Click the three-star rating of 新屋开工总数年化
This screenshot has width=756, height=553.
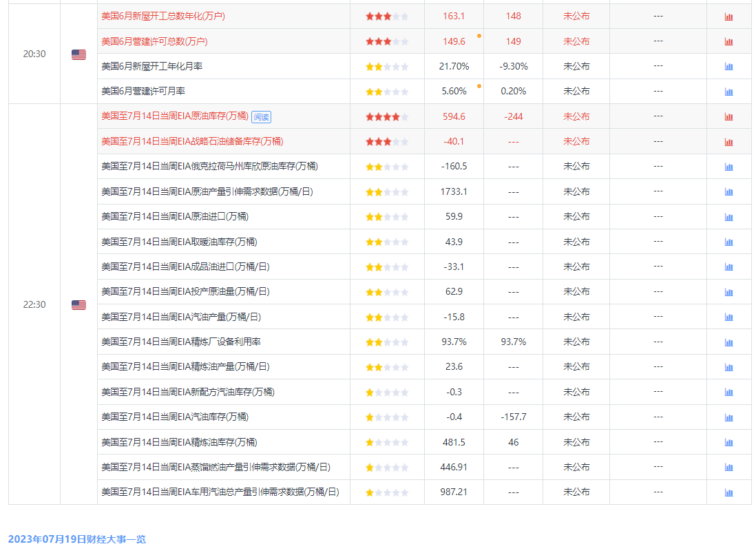[387, 17]
